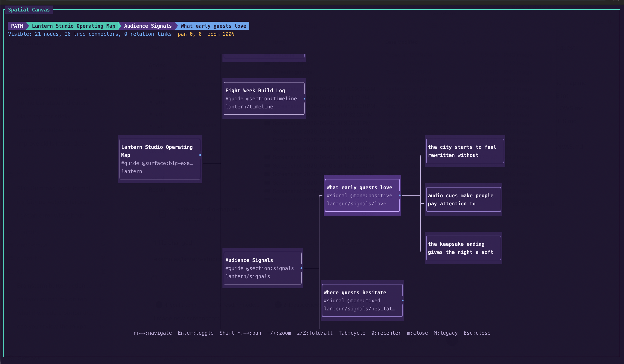Click the Lantern Studio Operating Map breadcrumb
624x364 pixels.
click(x=74, y=26)
